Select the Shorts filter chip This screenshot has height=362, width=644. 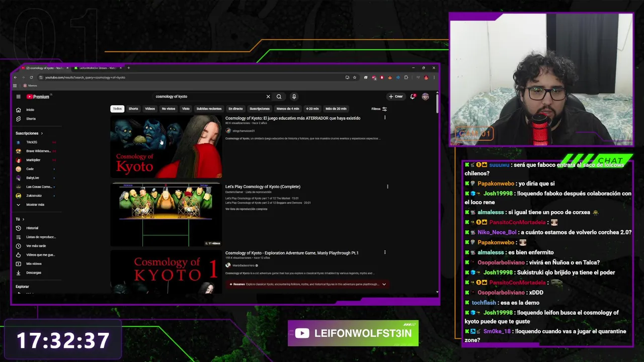pos(133,109)
